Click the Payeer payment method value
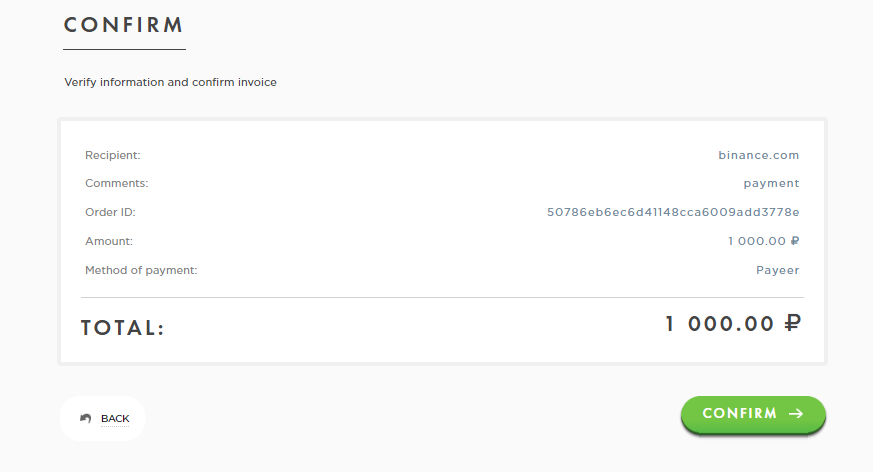Image resolution: width=873 pixels, height=472 pixels. pyautogui.click(x=777, y=270)
